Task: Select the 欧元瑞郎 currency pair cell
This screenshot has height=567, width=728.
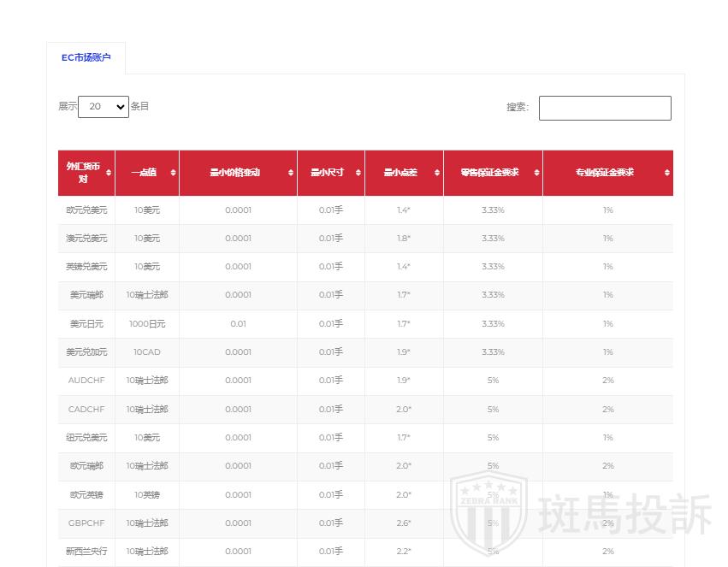Action: tap(86, 466)
